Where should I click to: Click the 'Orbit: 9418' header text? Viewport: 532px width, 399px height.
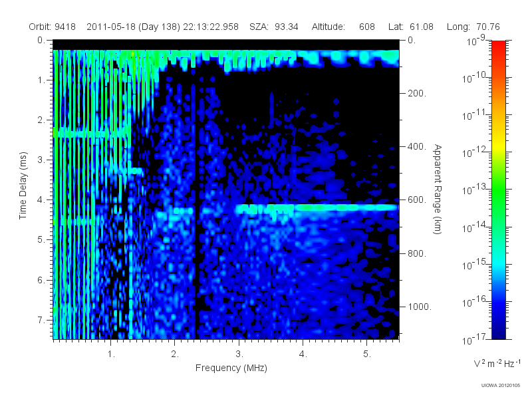[x=53, y=27]
